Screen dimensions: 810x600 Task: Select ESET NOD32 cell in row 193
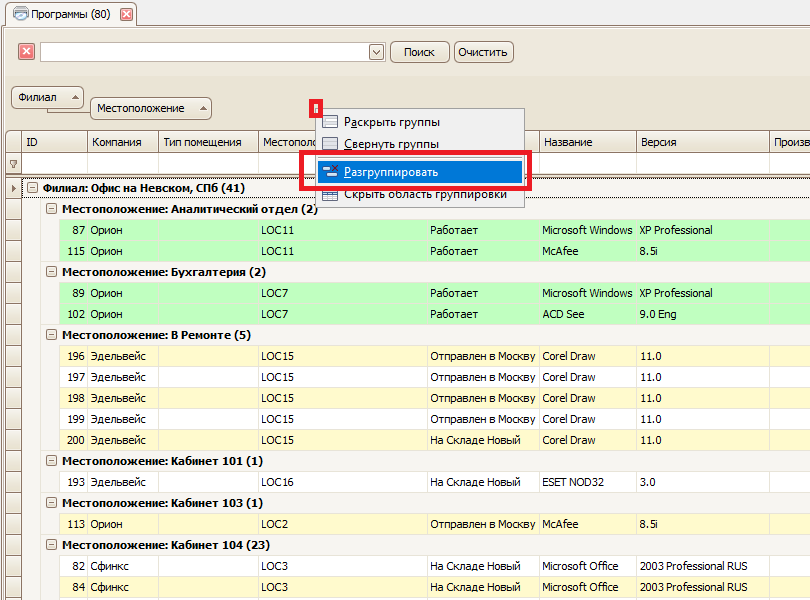587,482
